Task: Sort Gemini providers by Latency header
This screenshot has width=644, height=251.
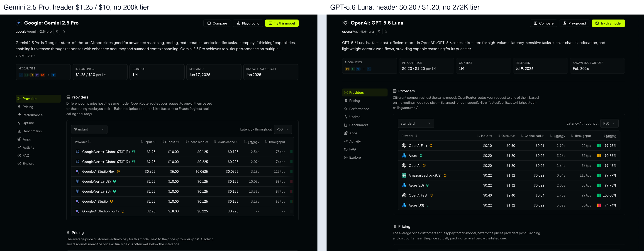Action: (x=251, y=142)
